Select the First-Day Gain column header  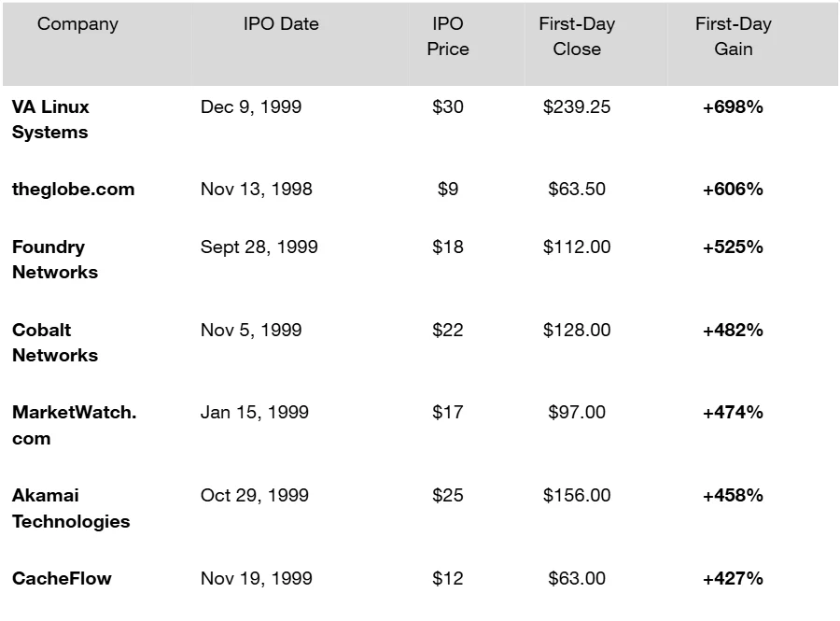click(x=734, y=36)
